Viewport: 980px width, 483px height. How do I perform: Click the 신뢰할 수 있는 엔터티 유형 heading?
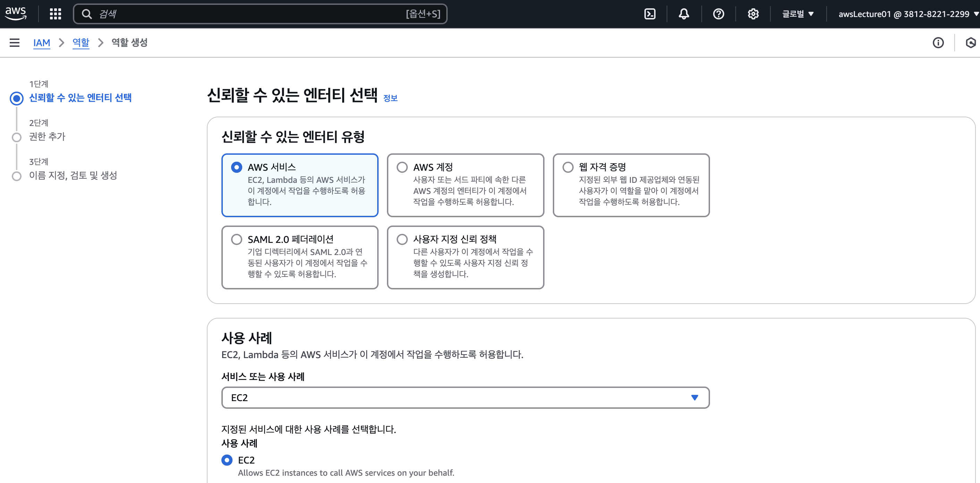[293, 136]
